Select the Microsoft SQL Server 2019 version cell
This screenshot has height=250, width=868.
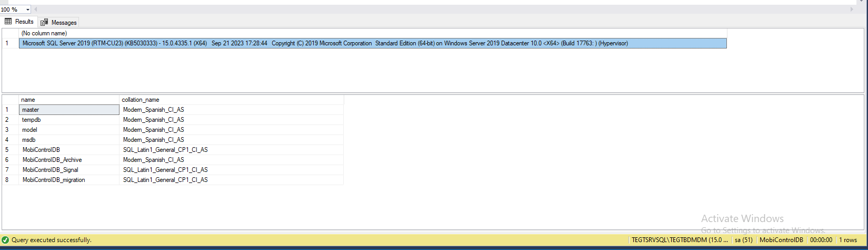click(x=373, y=43)
